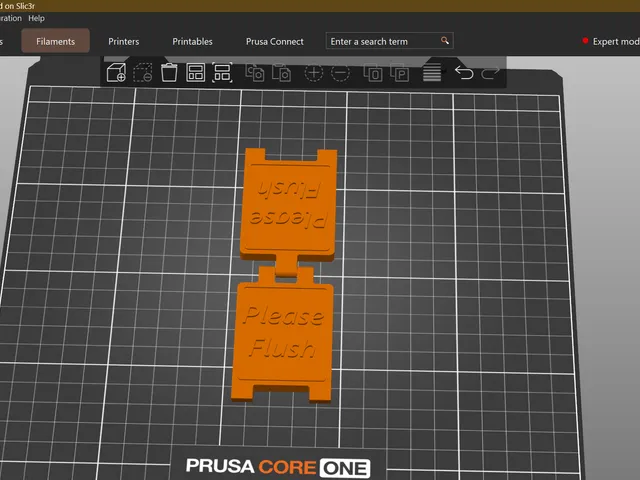Click the Copy icon in toolbar
The height and width of the screenshot is (480, 640).
pos(255,73)
